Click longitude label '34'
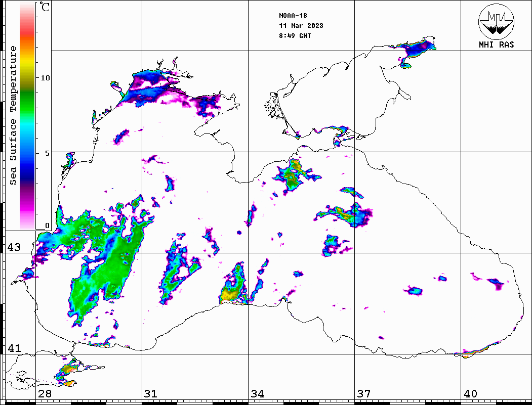The image size is (532, 405). (258, 394)
